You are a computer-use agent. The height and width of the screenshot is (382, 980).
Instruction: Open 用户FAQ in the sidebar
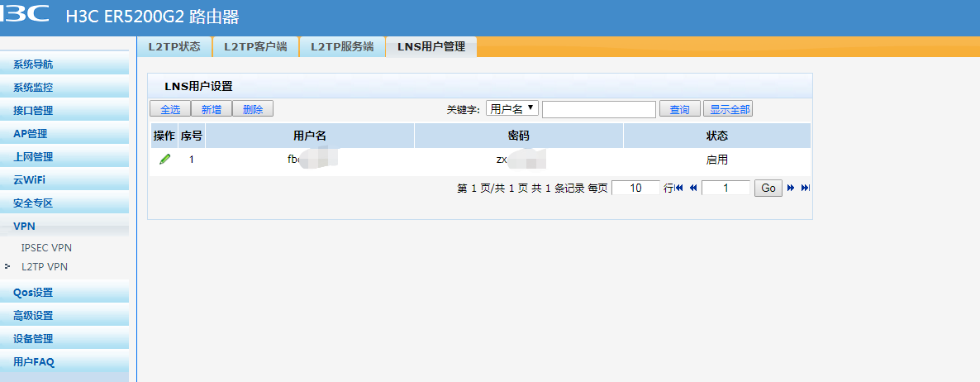pos(64,361)
